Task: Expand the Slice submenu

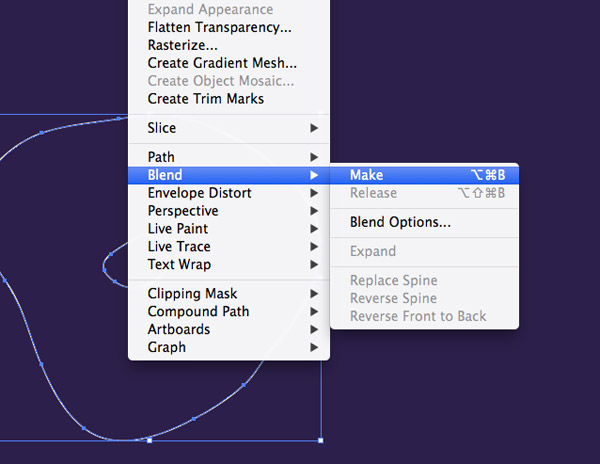Action: click(x=162, y=128)
